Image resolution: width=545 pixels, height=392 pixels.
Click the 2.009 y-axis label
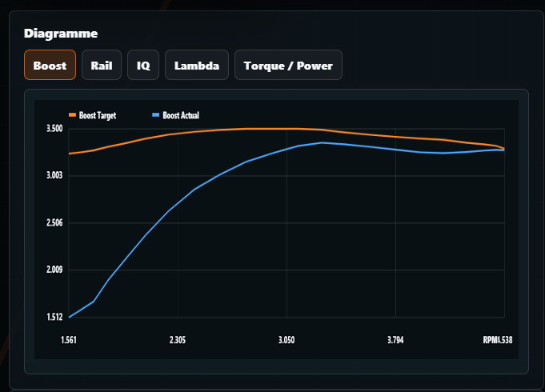tap(54, 270)
